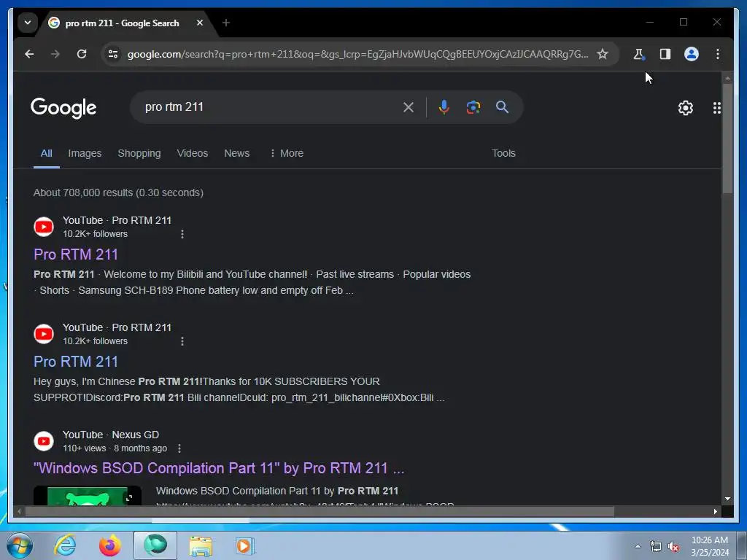Switch to Shopping results
The image size is (747, 560).
(x=139, y=153)
